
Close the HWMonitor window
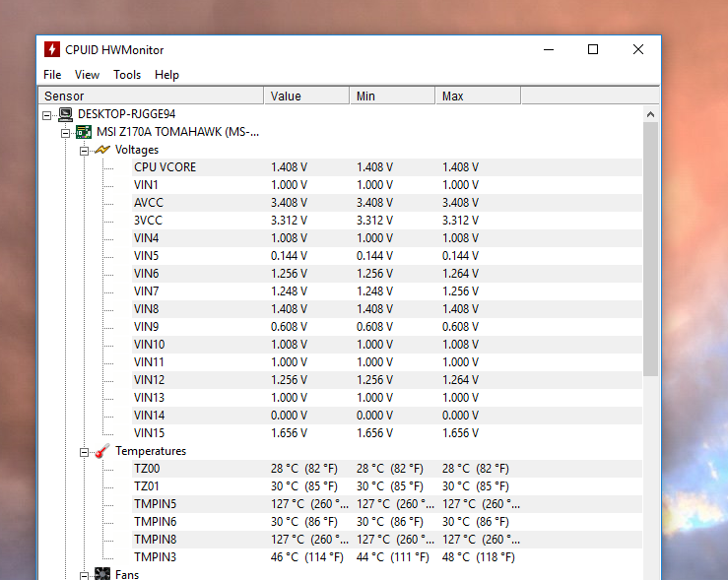(638, 49)
